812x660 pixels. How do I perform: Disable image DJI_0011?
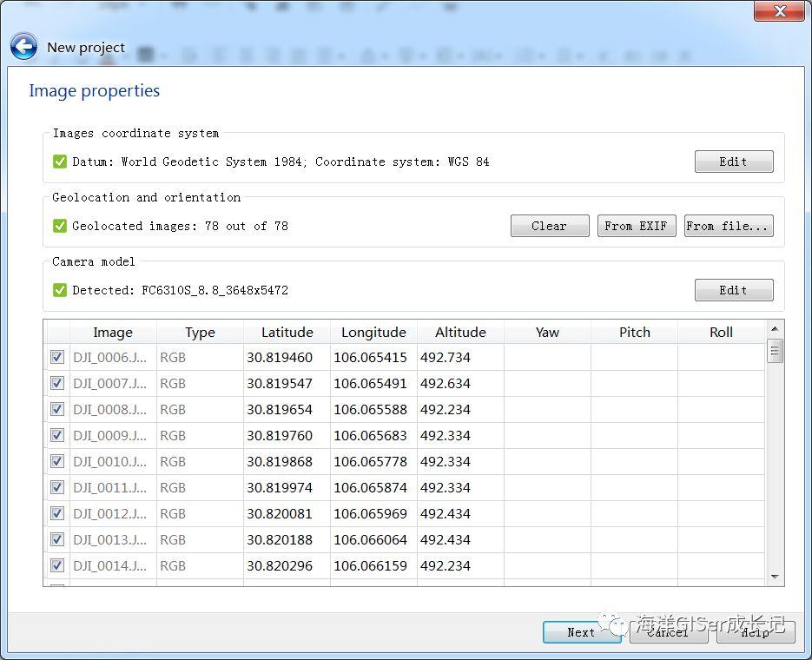57,487
